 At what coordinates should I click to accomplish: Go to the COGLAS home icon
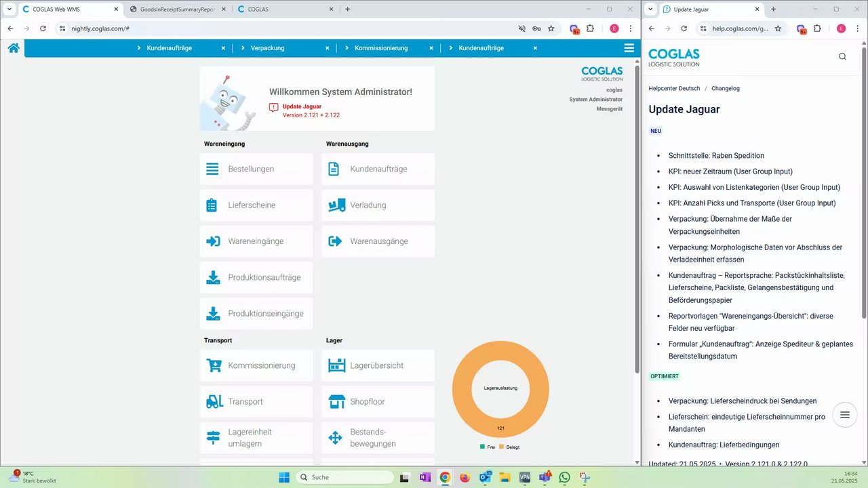tap(13, 48)
